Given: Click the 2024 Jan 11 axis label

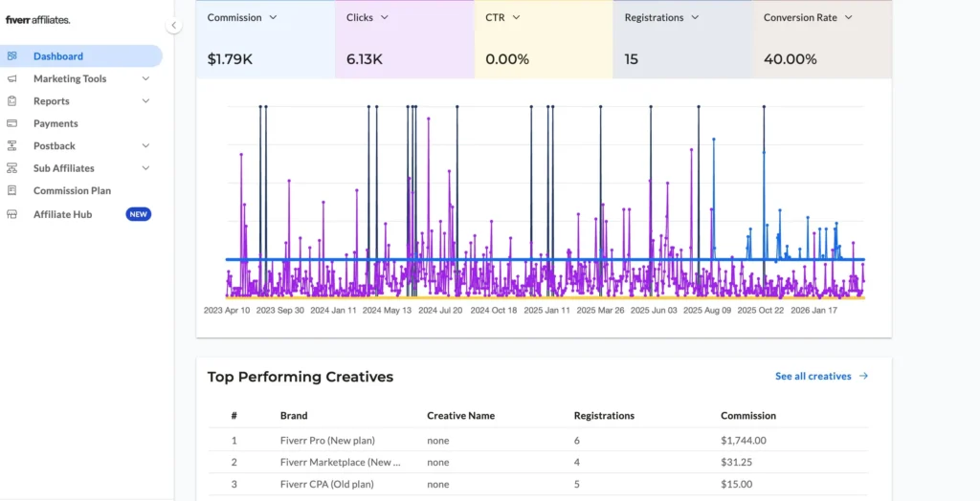Looking at the screenshot, I should pyautogui.click(x=333, y=310).
